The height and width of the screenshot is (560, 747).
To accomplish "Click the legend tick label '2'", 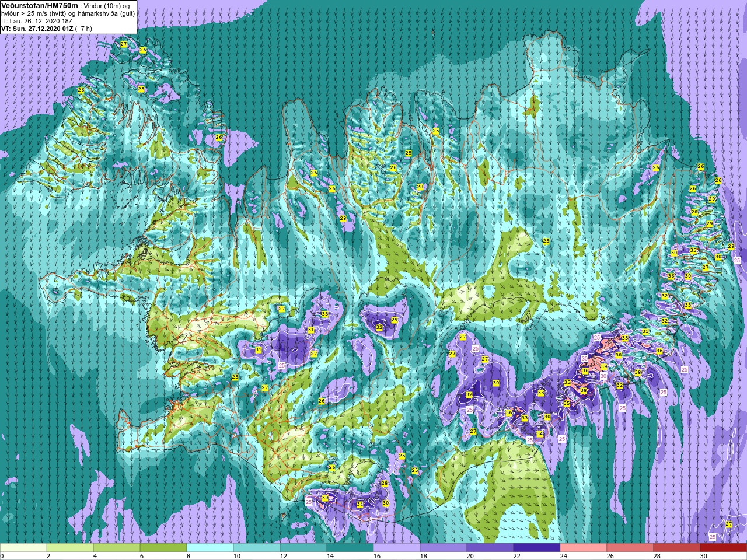I will pyautogui.click(x=48, y=556).
